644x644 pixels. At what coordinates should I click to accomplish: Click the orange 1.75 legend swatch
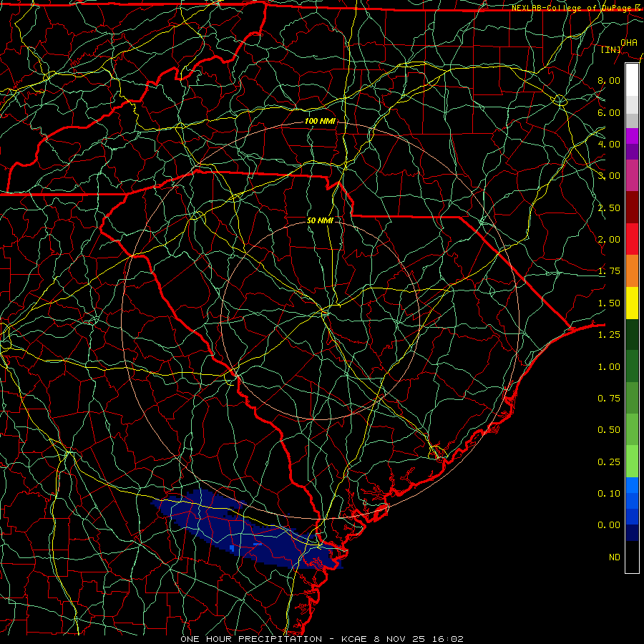pyautogui.click(x=632, y=271)
